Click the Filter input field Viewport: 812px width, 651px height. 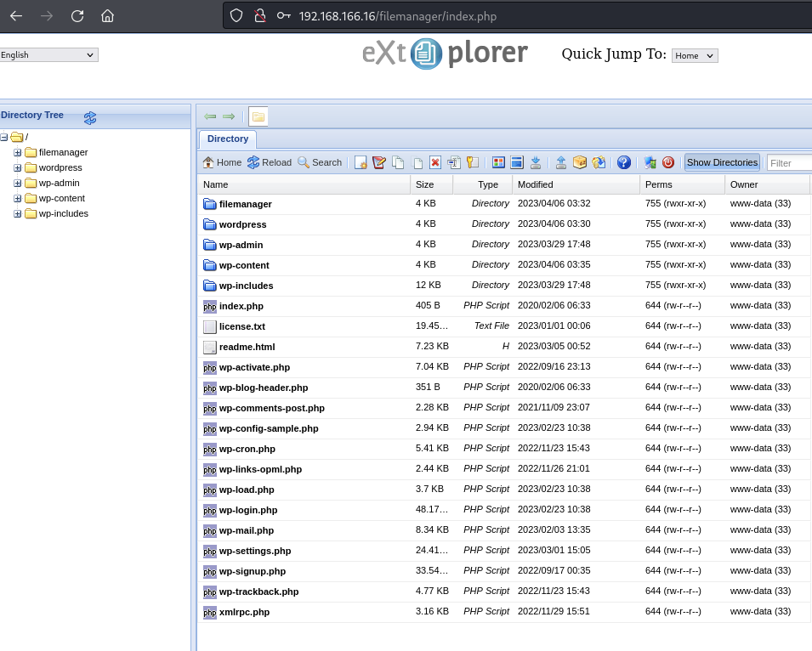(x=788, y=163)
